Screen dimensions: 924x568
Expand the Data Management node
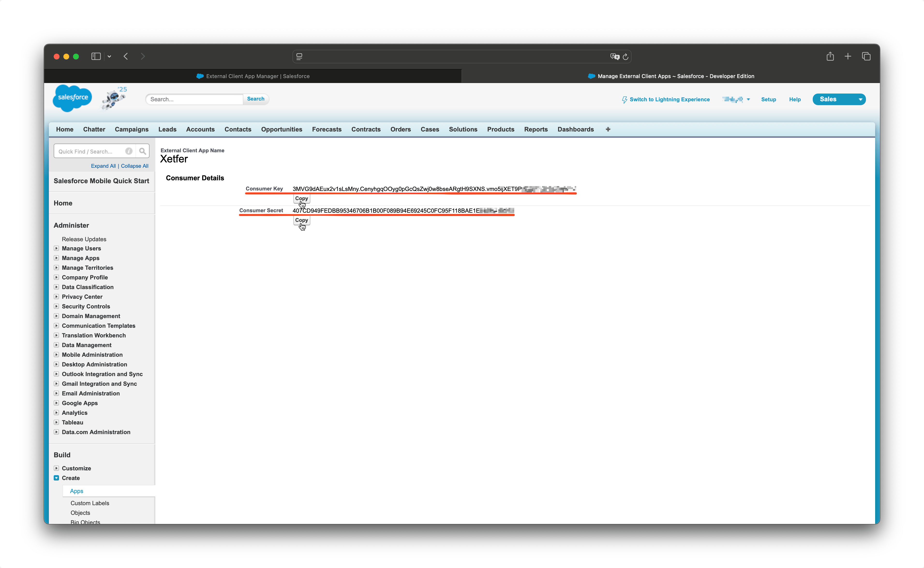click(x=56, y=345)
